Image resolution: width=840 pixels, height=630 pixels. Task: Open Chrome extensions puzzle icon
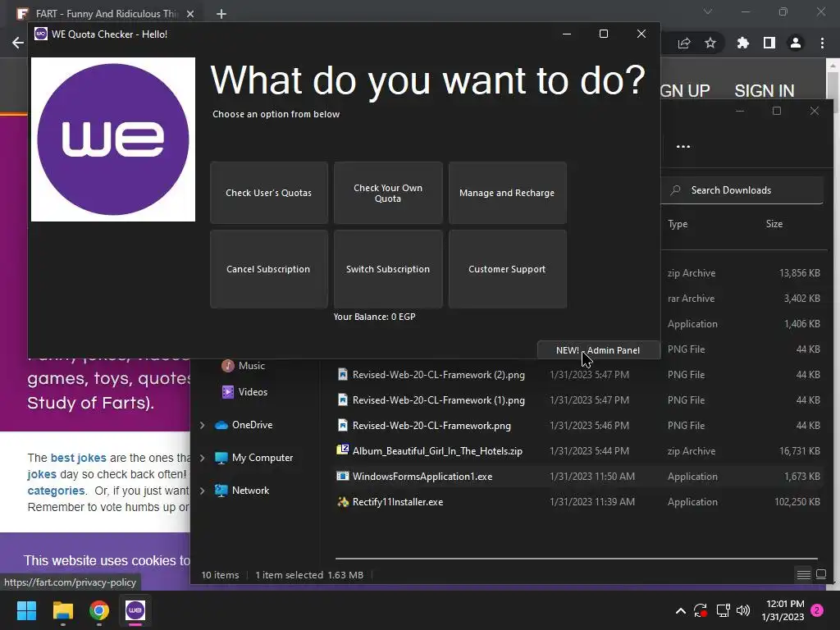click(x=742, y=43)
